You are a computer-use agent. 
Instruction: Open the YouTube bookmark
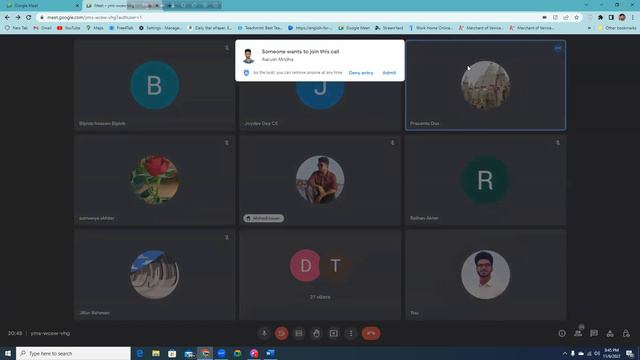(x=69, y=28)
